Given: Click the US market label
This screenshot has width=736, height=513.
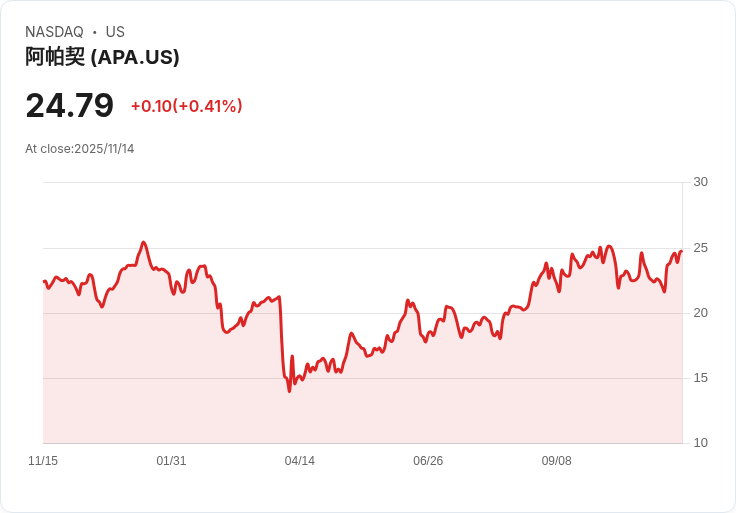Looking at the screenshot, I should (115, 32).
